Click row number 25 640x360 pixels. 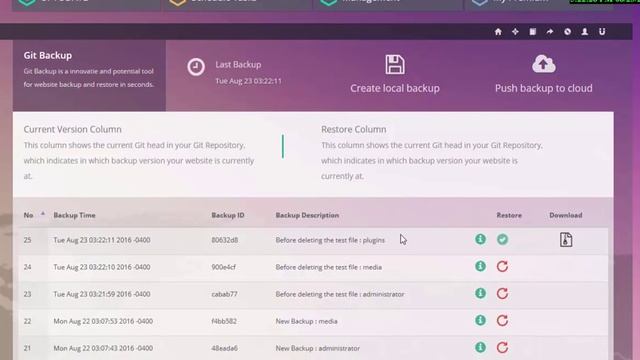pyautogui.click(x=27, y=240)
